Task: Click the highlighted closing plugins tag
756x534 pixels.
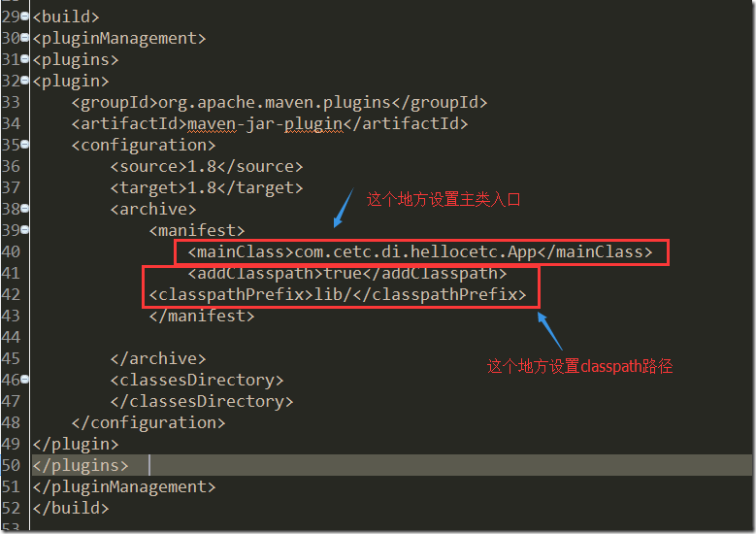Action: click(80, 465)
